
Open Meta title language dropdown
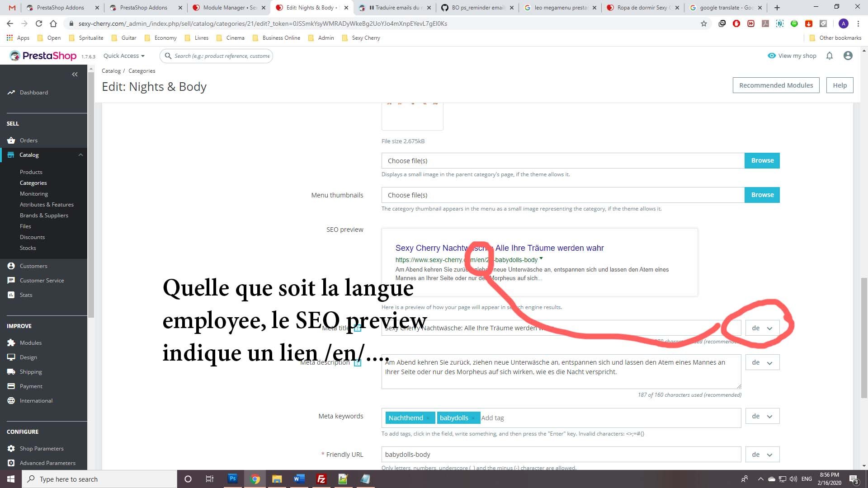pyautogui.click(x=762, y=328)
